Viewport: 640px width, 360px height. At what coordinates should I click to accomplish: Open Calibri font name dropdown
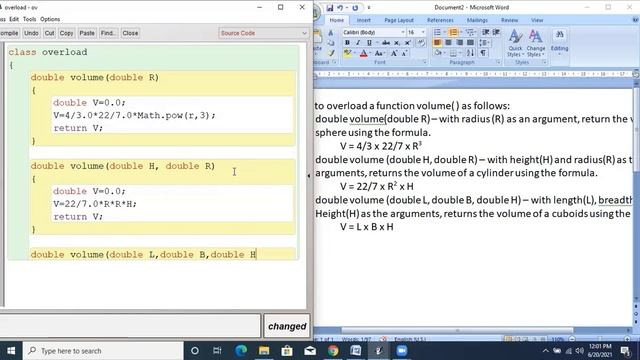click(x=403, y=32)
